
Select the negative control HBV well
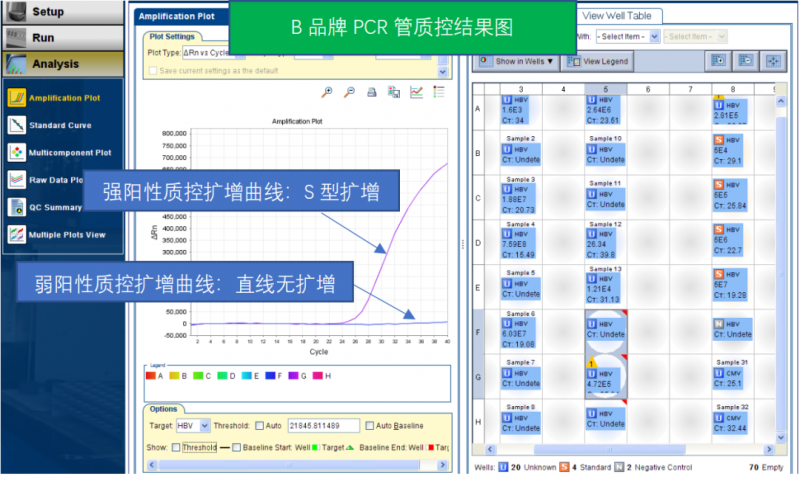click(732, 332)
